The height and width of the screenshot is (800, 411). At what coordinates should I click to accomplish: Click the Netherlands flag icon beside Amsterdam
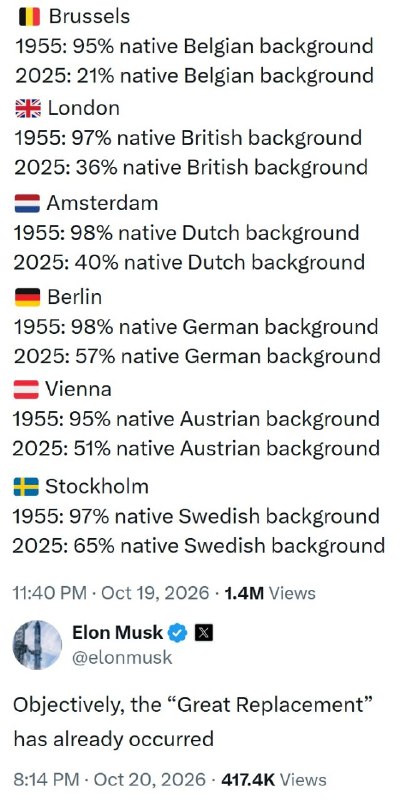tap(27, 203)
